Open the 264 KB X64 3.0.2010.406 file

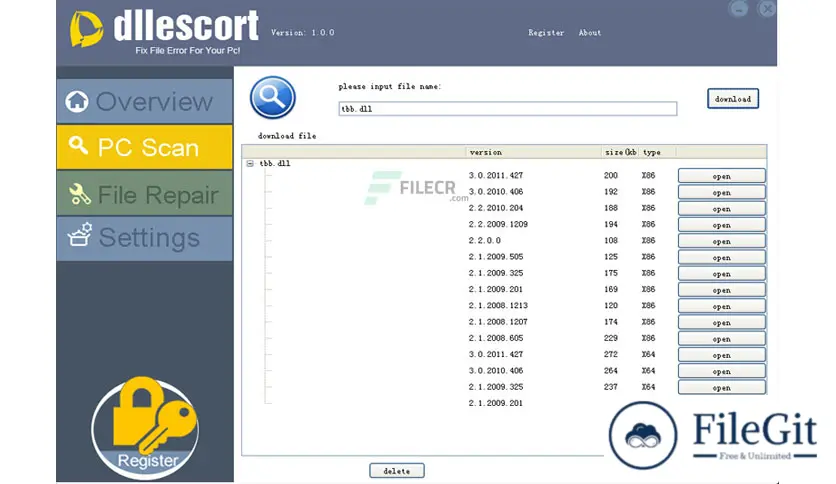point(721,371)
